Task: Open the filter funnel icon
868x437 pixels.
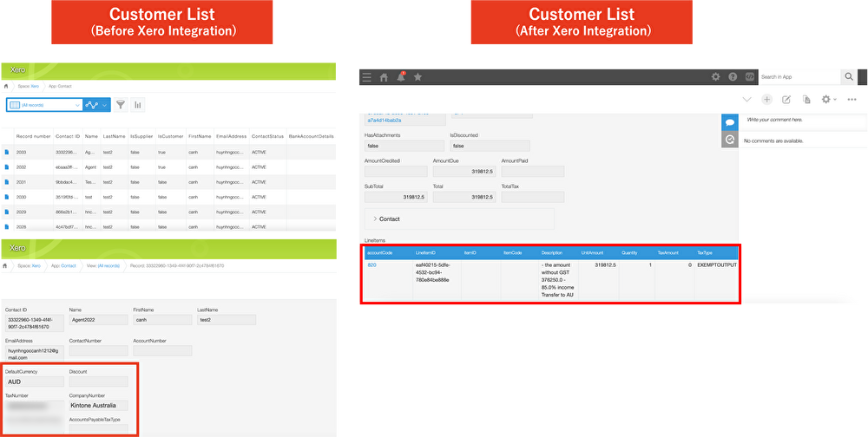Action: tap(120, 105)
